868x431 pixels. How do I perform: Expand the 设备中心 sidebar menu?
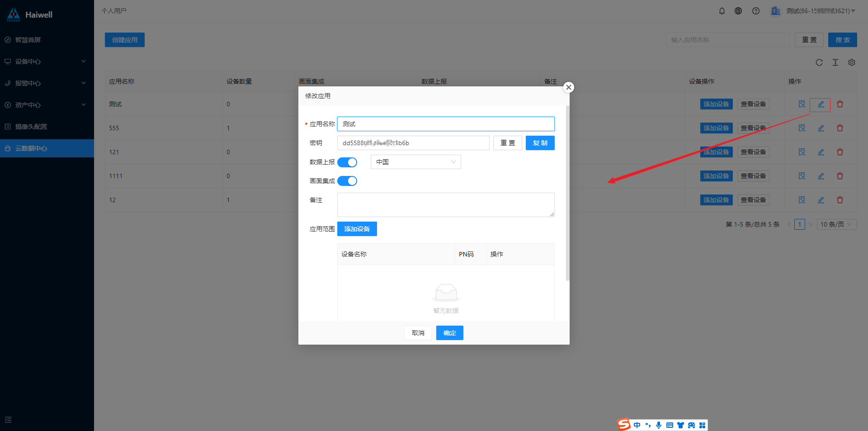(47, 62)
